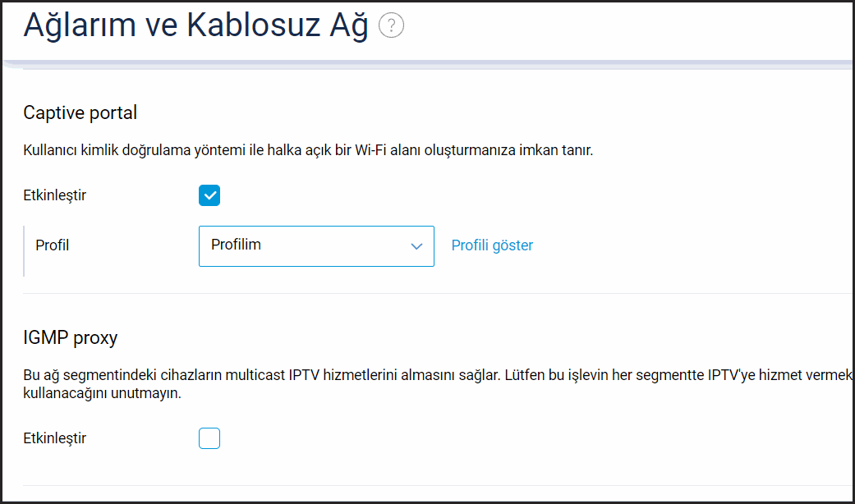Image resolution: width=855 pixels, height=504 pixels.
Task: Click the white checkmark under Captive portal
Action: pos(209,195)
